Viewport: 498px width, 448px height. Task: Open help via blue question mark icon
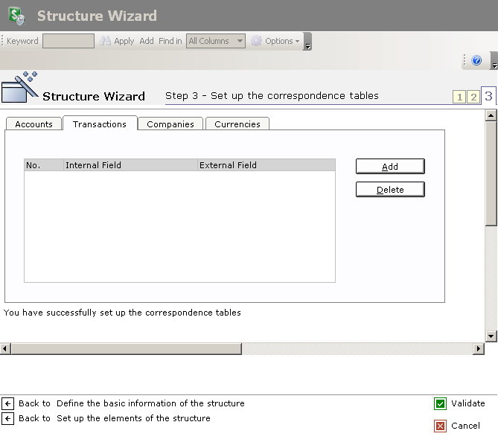point(476,60)
